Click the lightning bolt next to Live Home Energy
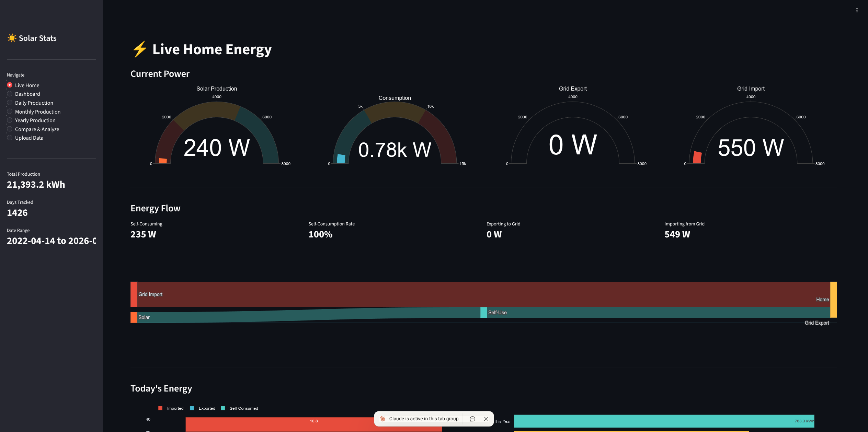Viewport: 868px width, 432px height. click(x=139, y=49)
